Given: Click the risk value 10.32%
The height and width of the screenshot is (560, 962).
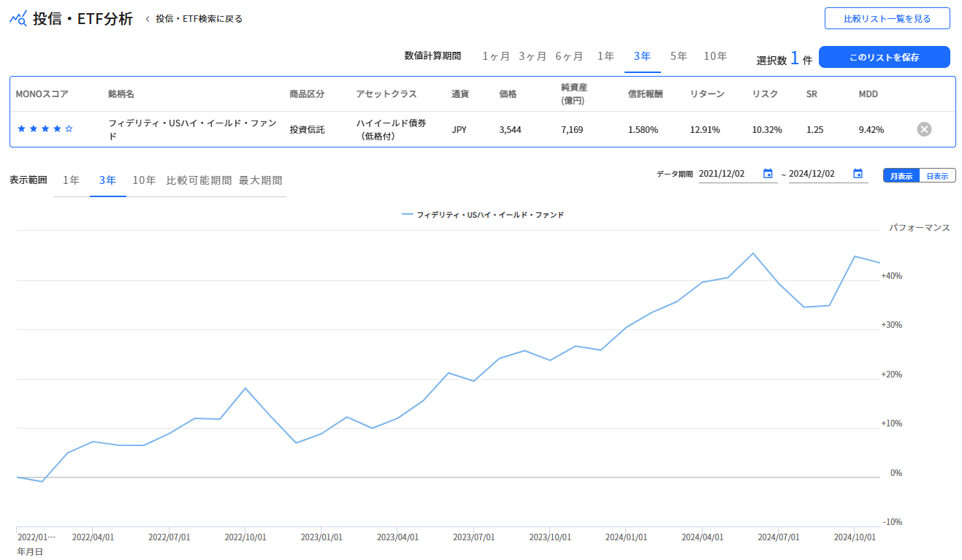Looking at the screenshot, I should tap(767, 130).
